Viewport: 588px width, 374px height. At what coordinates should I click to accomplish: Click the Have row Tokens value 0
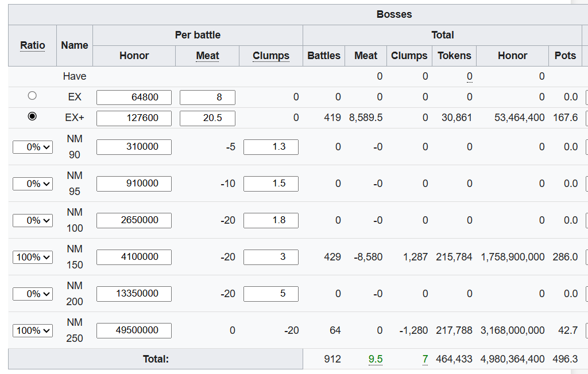[x=470, y=76]
